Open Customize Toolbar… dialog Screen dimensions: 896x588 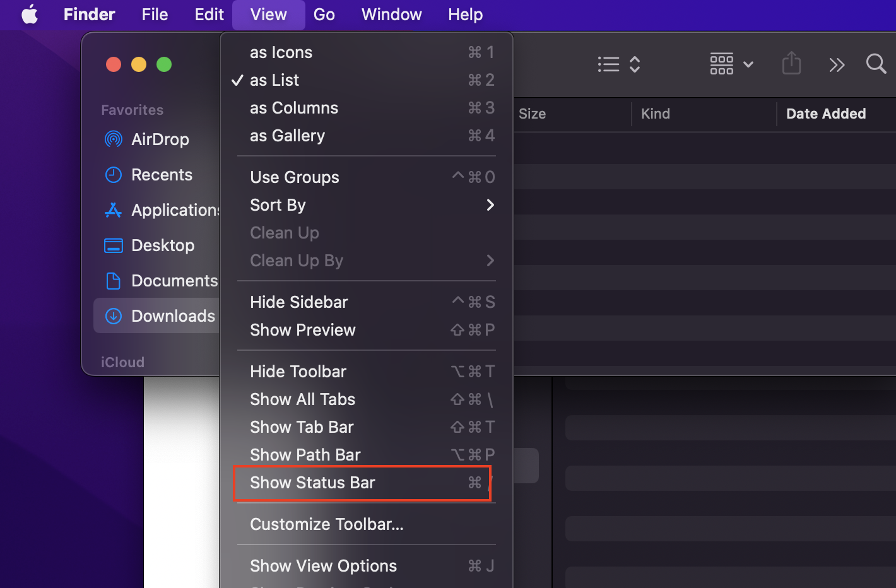366,524
